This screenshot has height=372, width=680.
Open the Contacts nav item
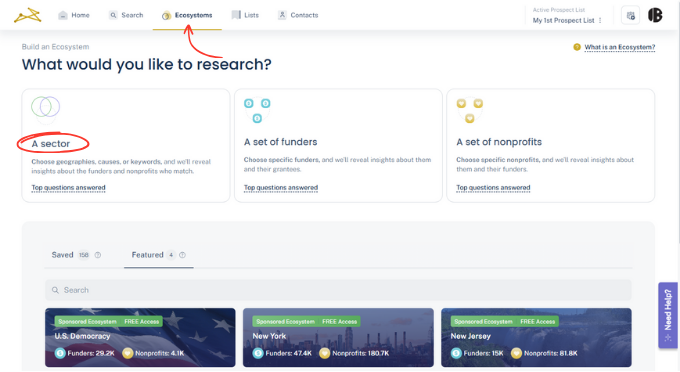click(298, 15)
